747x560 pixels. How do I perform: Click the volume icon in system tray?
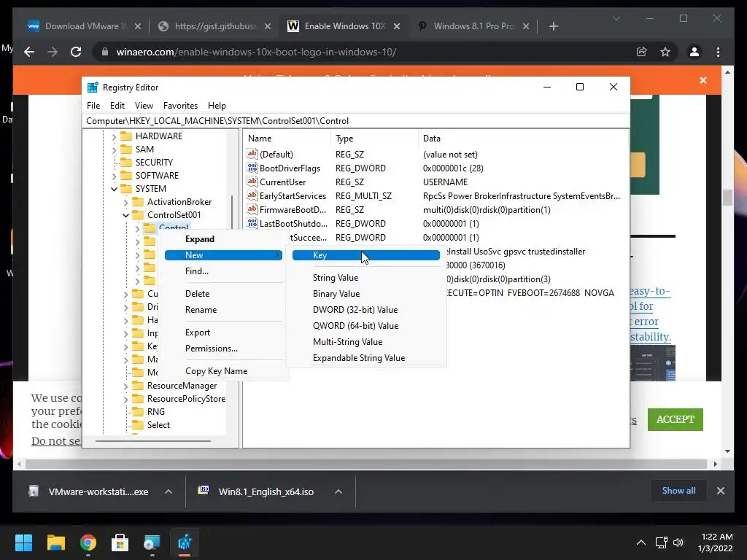pyautogui.click(x=678, y=542)
